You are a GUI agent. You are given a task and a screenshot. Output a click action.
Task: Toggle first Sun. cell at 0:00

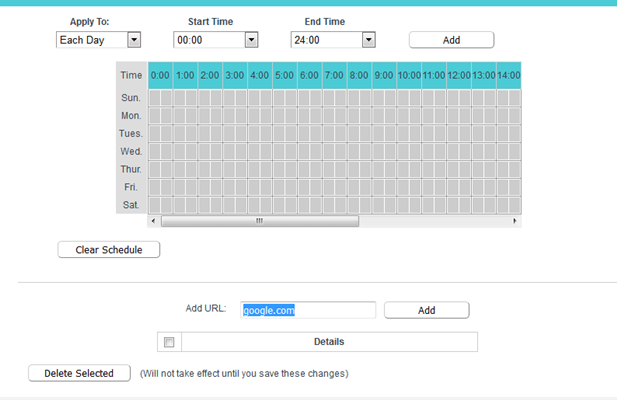click(154, 98)
